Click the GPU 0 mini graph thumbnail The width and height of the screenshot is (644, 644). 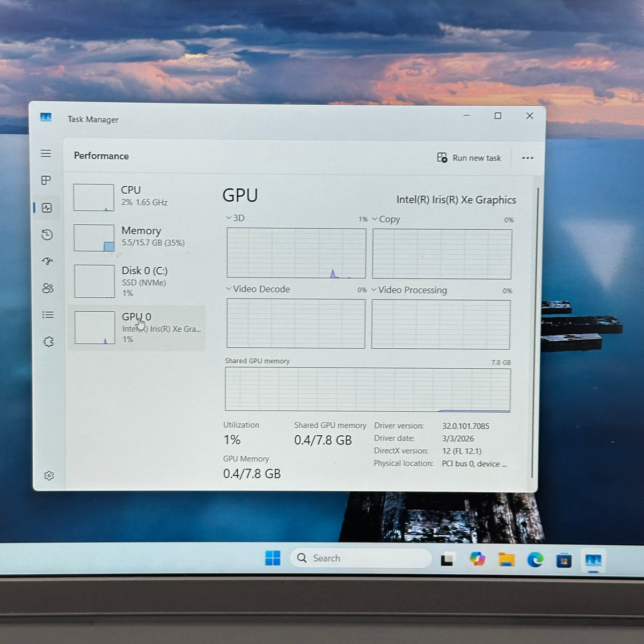pos(95,327)
